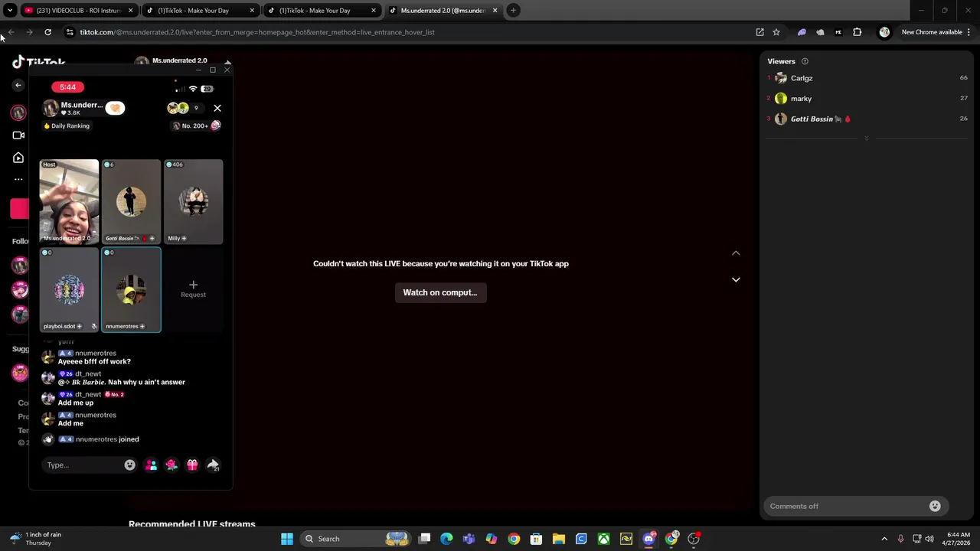
Task: Tap the rose gift icon
Action: (171, 465)
